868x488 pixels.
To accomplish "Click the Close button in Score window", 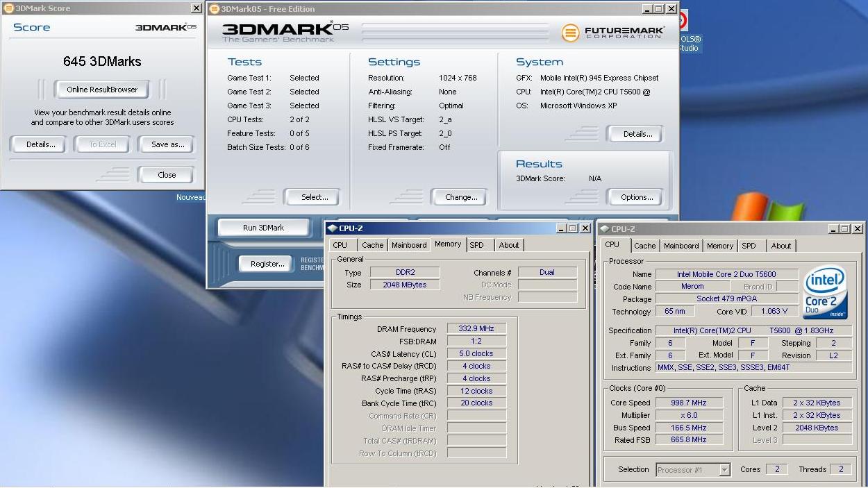I will [167, 175].
